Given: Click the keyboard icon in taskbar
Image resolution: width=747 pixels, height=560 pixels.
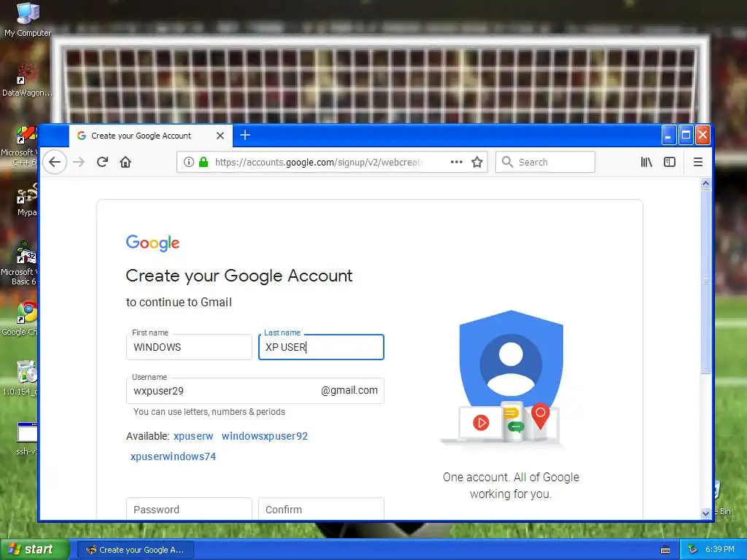Looking at the screenshot, I should [665, 550].
